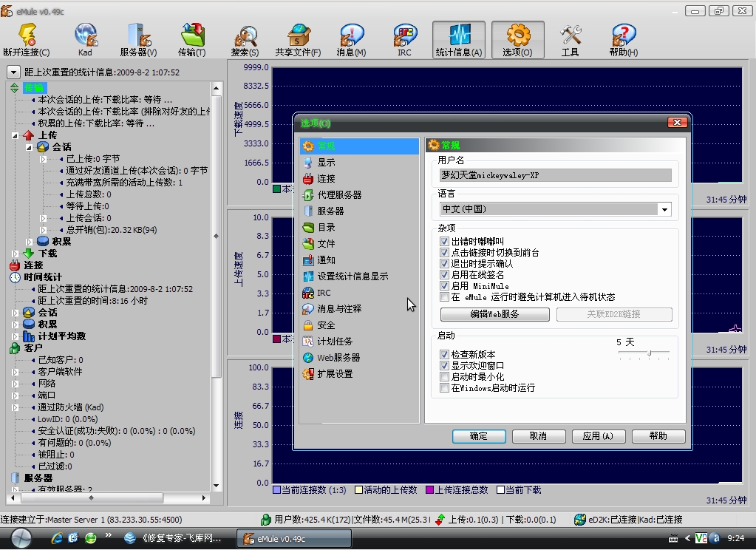Open the Windows Start orb

[x=21, y=537]
